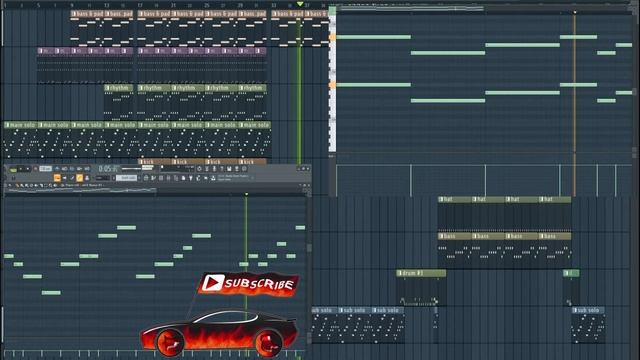Click the play button in transport panel
The height and width of the screenshot is (360, 640).
coord(21,169)
